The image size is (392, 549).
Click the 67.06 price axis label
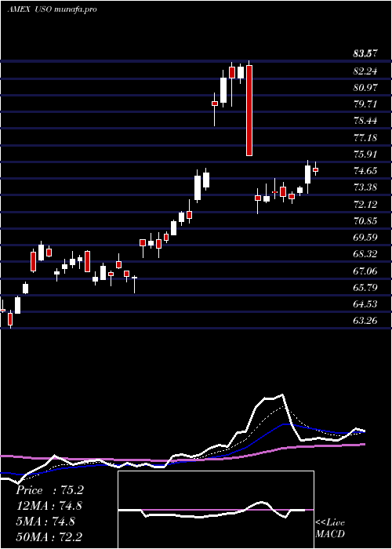[365, 271]
